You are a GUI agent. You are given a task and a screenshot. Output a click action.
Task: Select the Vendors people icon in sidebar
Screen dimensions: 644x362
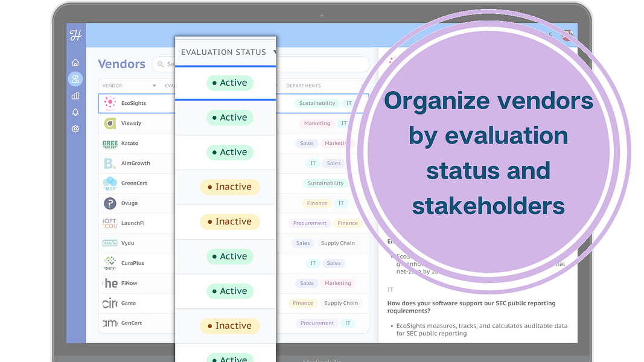[x=75, y=79]
